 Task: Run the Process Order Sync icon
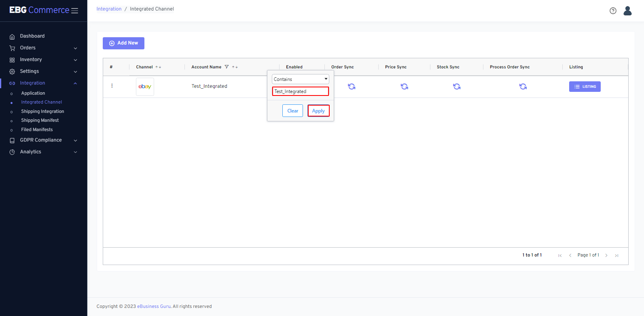523,87
